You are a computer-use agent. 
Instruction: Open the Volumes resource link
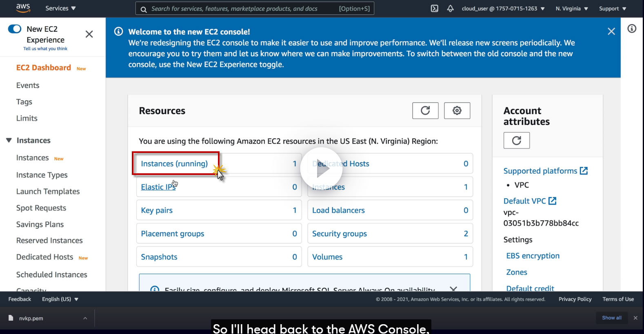(x=327, y=257)
